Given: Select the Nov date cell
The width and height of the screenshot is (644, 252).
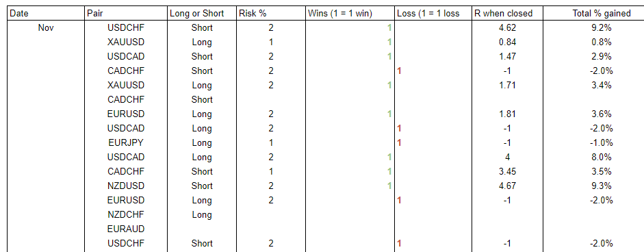Looking at the screenshot, I should tap(47, 28).
